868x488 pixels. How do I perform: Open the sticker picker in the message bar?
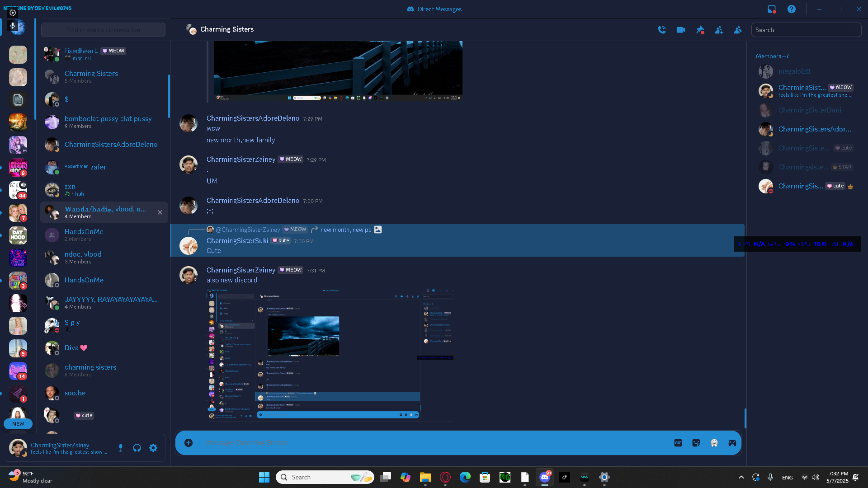696,443
